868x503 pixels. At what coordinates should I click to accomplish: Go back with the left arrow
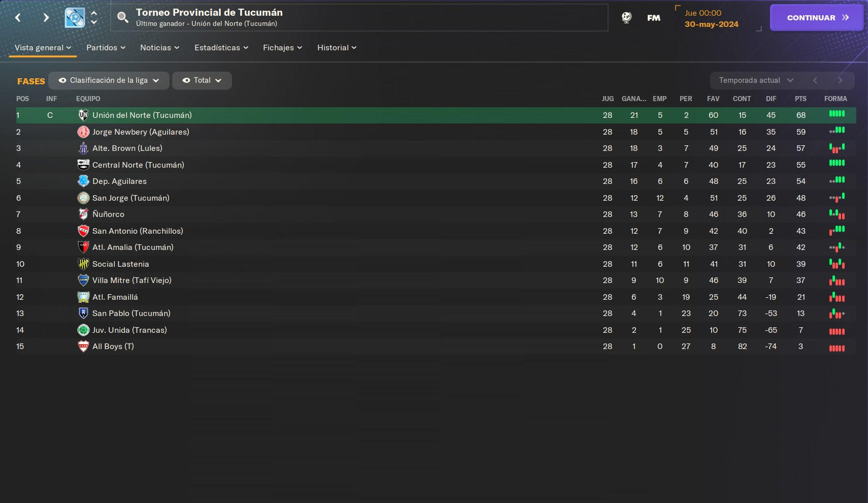click(x=18, y=18)
